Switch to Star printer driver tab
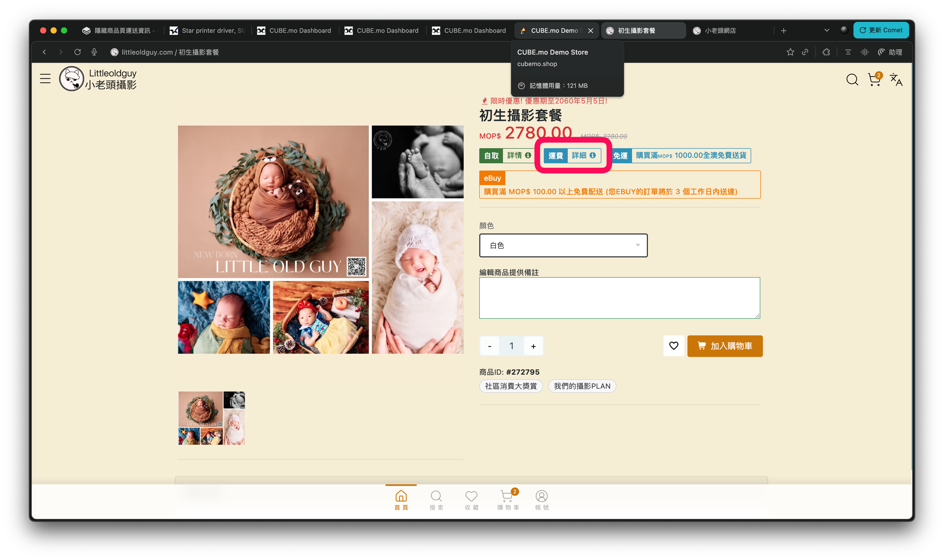The height and width of the screenshot is (560, 944). [208, 31]
